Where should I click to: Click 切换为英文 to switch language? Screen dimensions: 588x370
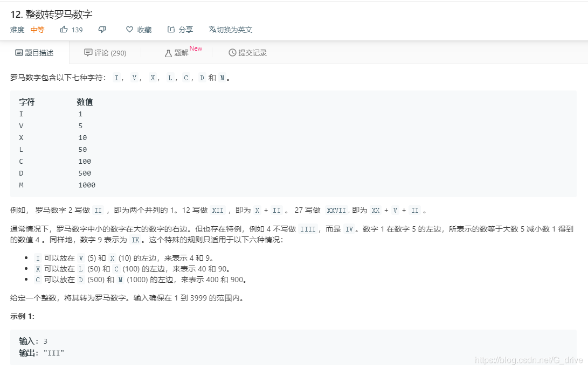(x=231, y=30)
